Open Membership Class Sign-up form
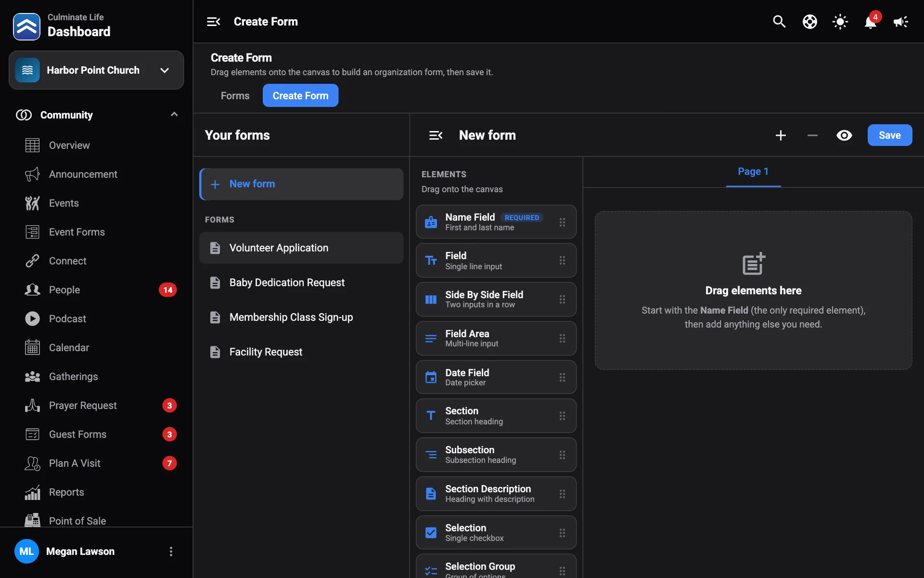 (302, 317)
